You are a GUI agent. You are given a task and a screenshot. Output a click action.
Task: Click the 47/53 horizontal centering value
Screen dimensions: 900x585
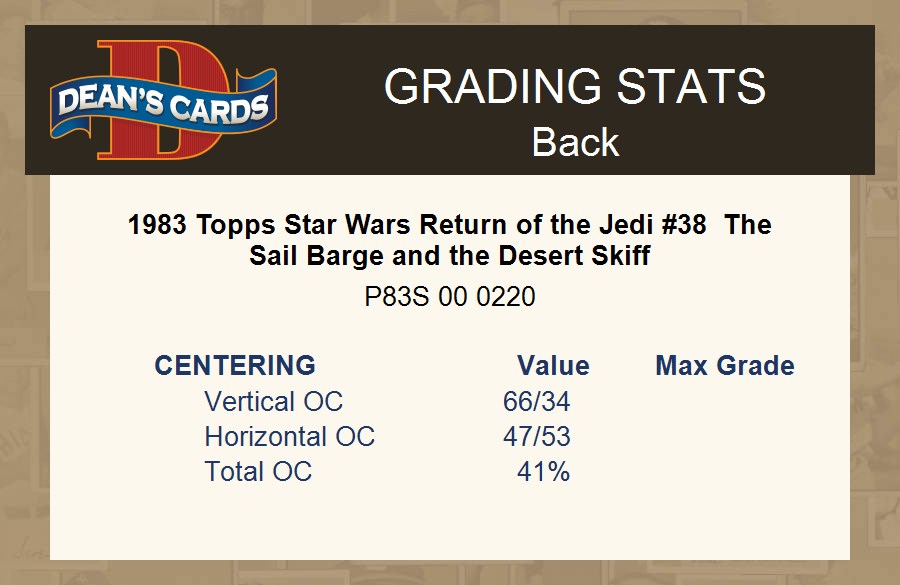[537, 437]
